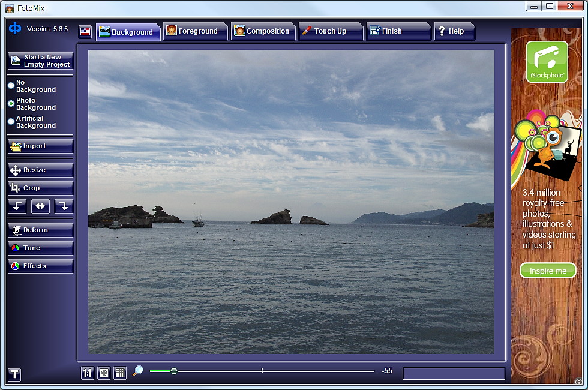Open the Deform tool
This screenshot has width=588, height=390.
click(x=41, y=230)
